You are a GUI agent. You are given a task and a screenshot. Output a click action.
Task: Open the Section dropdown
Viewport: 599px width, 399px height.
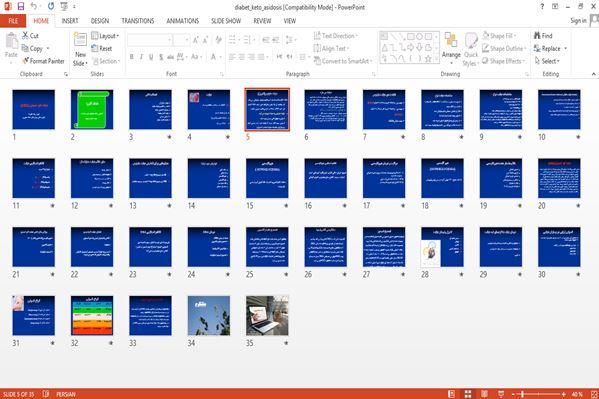click(106, 61)
